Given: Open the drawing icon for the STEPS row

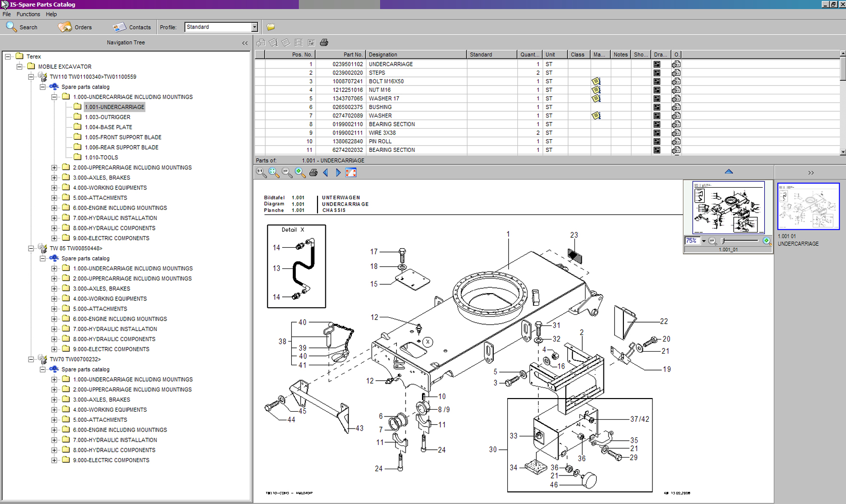Looking at the screenshot, I should 657,73.
